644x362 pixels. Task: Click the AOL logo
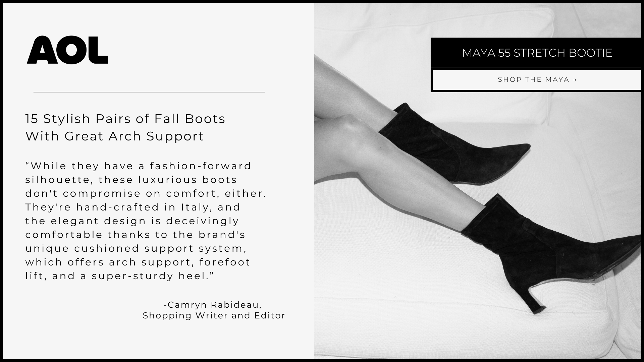67,50
